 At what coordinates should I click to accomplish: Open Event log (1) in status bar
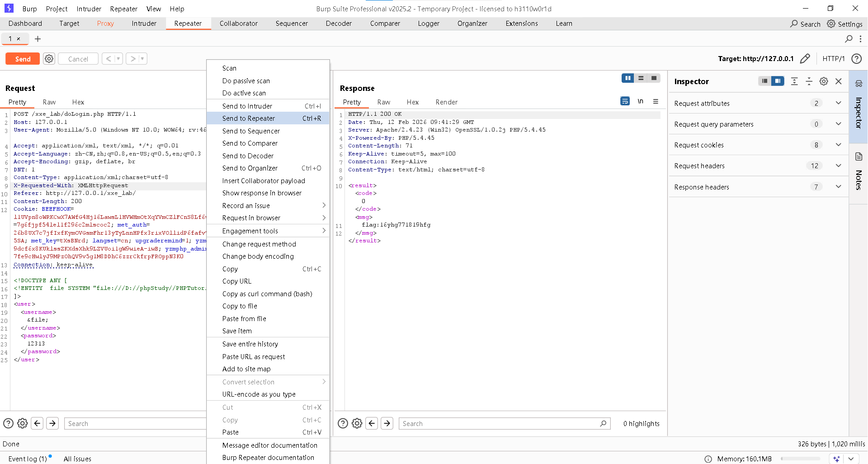[28, 459]
